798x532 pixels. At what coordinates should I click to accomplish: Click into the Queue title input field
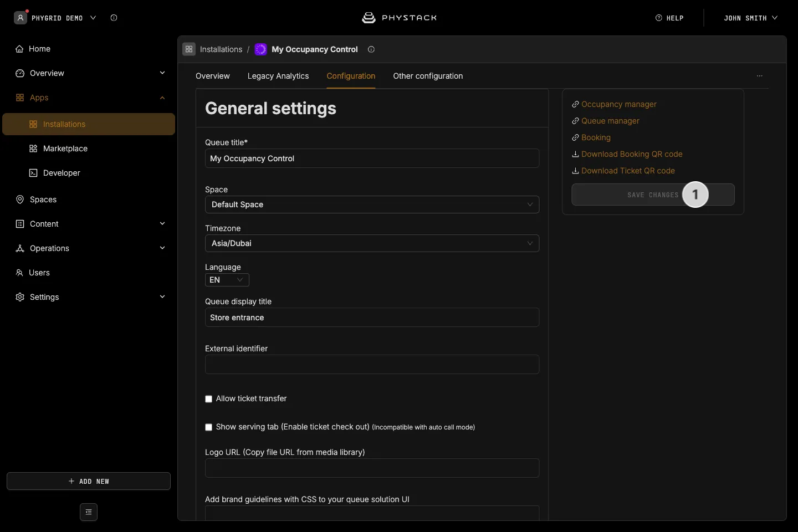(372, 158)
